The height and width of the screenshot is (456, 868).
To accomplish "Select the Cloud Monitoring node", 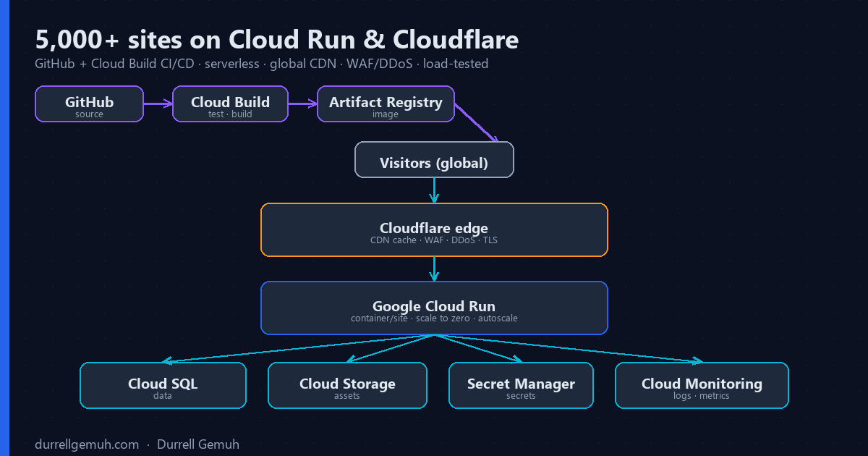I will (x=702, y=386).
